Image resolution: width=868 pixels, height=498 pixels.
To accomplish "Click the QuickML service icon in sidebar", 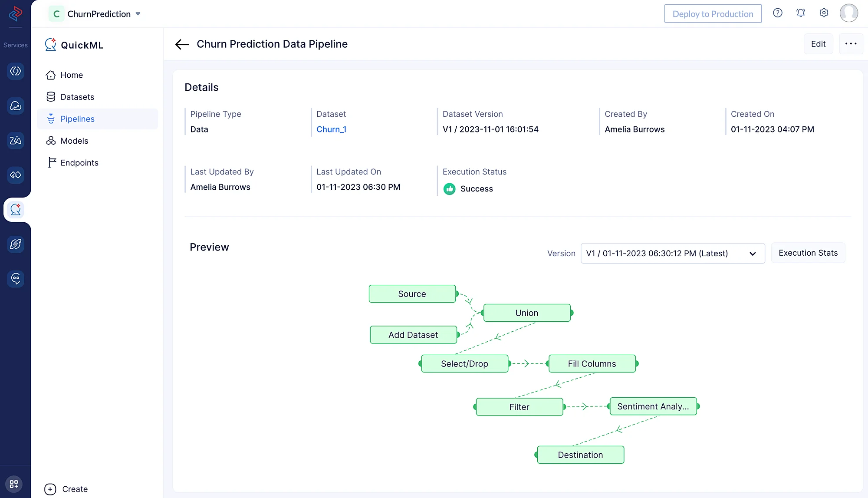I will [x=16, y=210].
